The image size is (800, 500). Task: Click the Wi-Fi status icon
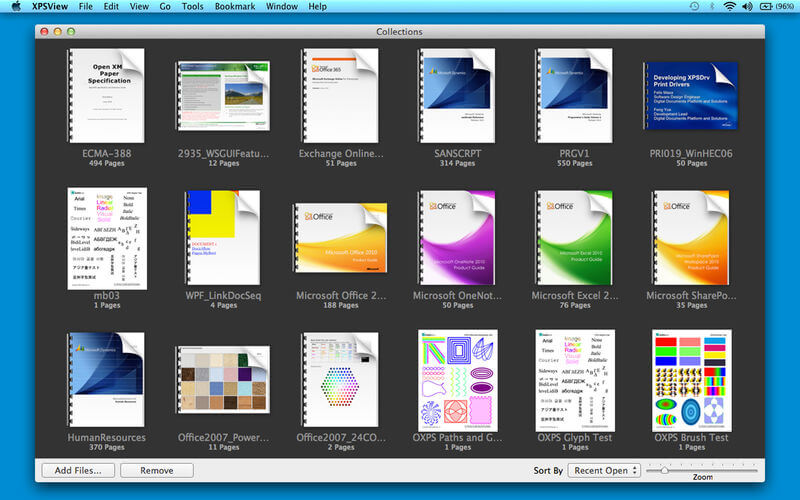tap(730, 6)
